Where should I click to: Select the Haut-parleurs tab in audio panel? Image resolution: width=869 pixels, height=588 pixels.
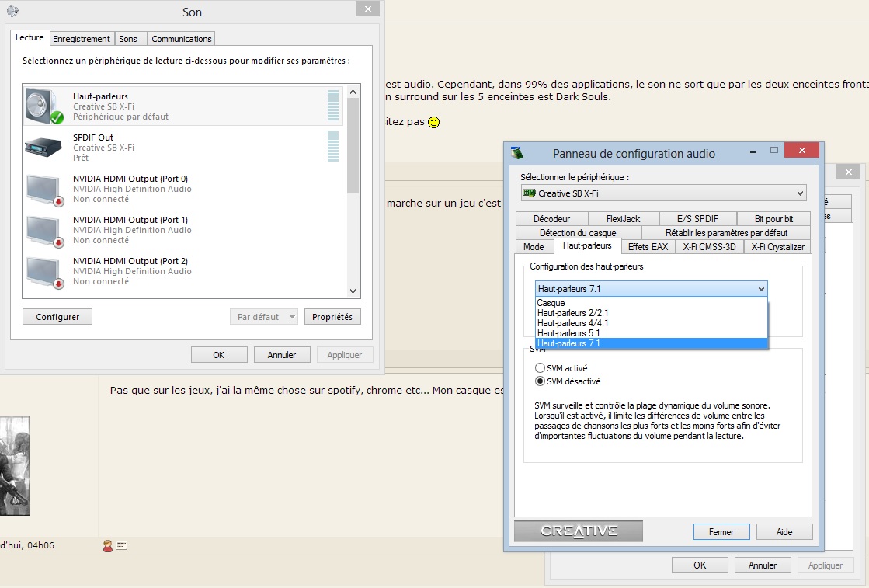tap(587, 245)
